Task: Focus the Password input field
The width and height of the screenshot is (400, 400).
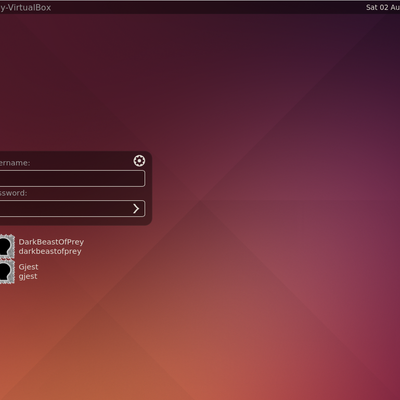Action: [72, 209]
